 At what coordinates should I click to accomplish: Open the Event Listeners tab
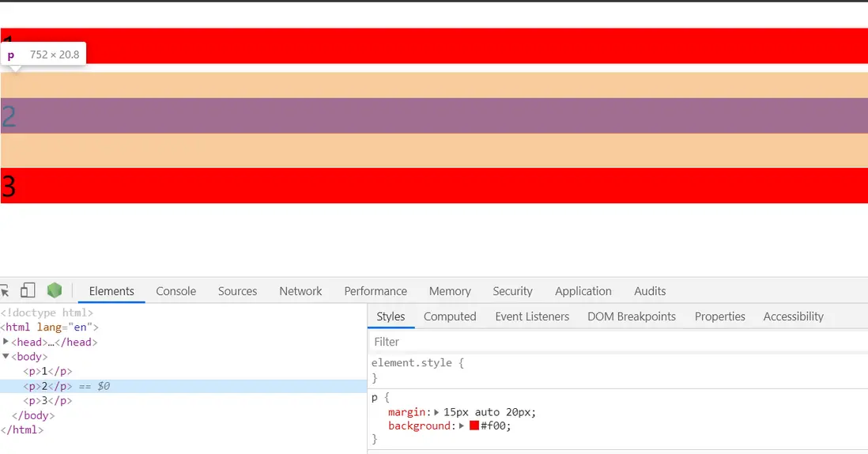(x=532, y=316)
